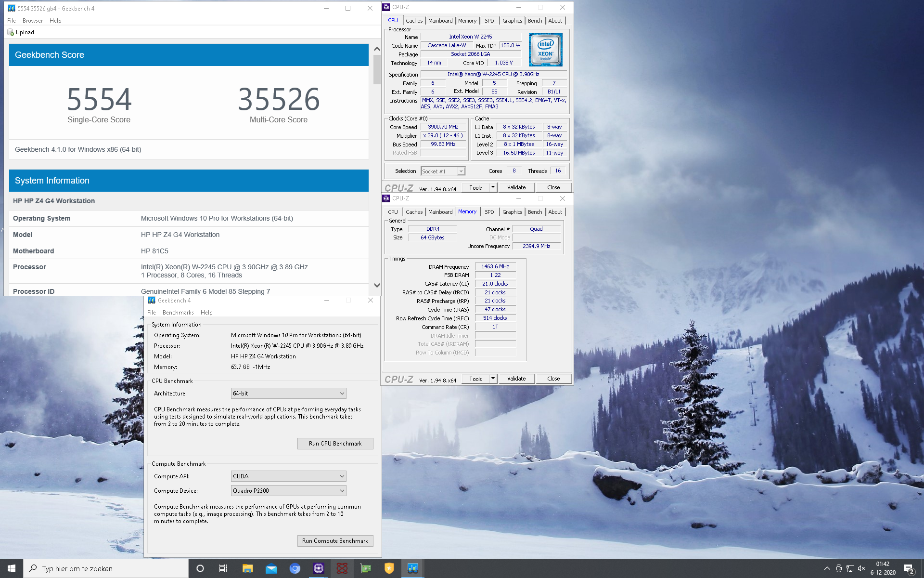924x578 pixels.
Task: Switch to SPD tab in lower CPU-Z
Action: pyautogui.click(x=489, y=212)
